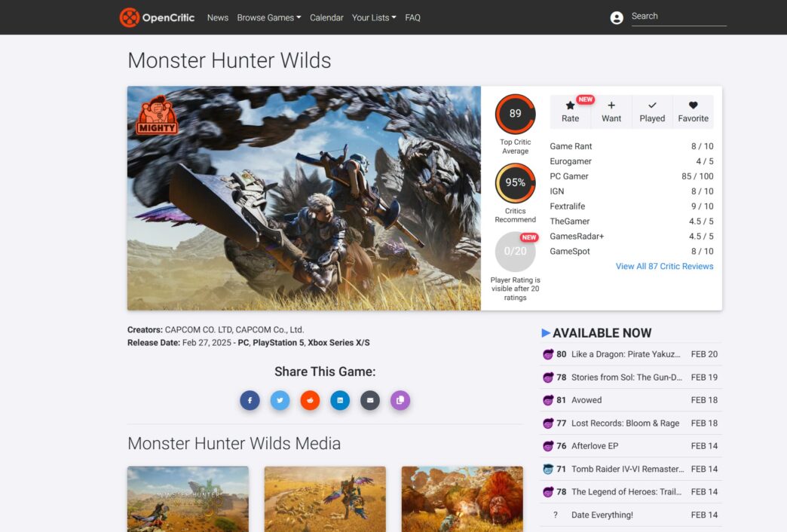Image resolution: width=787 pixels, height=532 pixels.
Task: Share the game on Reddit
Action: (310, 400)
